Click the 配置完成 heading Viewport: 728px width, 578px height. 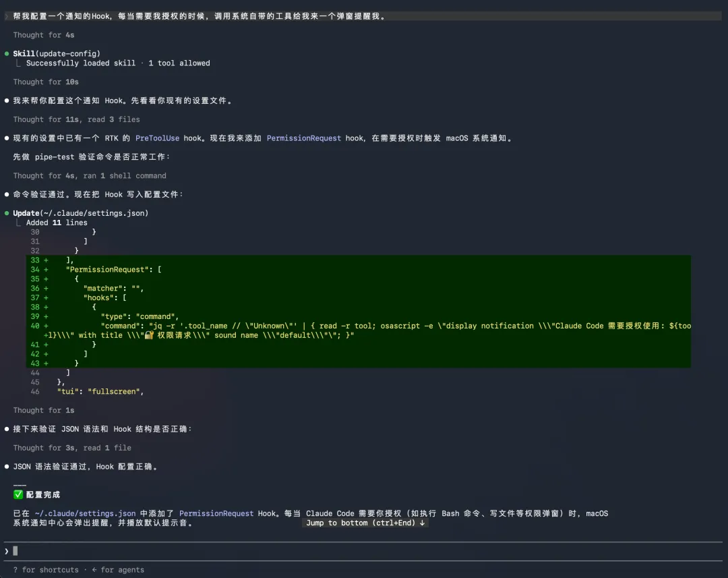(x=43, y=494)
